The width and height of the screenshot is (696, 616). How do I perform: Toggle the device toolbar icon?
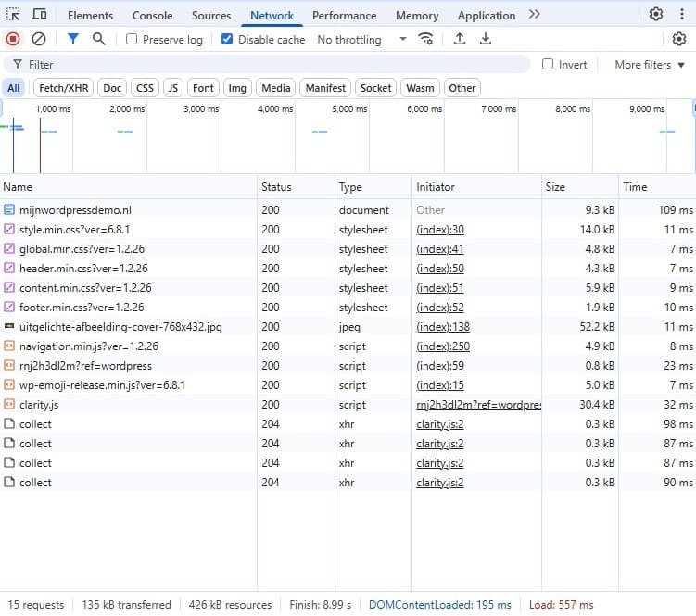[x=39, y=15]
